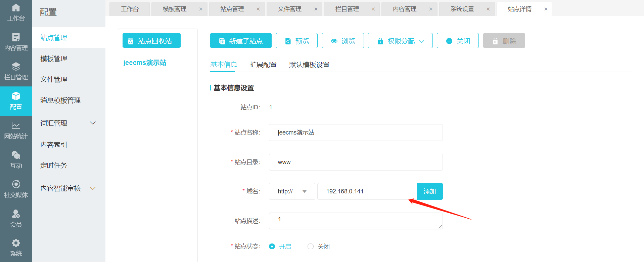Open 网站统计 chart icon in the sidebar

pyautogui.click(x=16, y=125)
